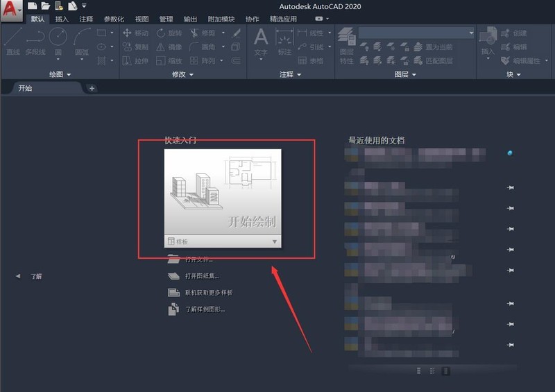Expand the 注释 panel
This screenshot has height=392, width=555.
point(290,74)
